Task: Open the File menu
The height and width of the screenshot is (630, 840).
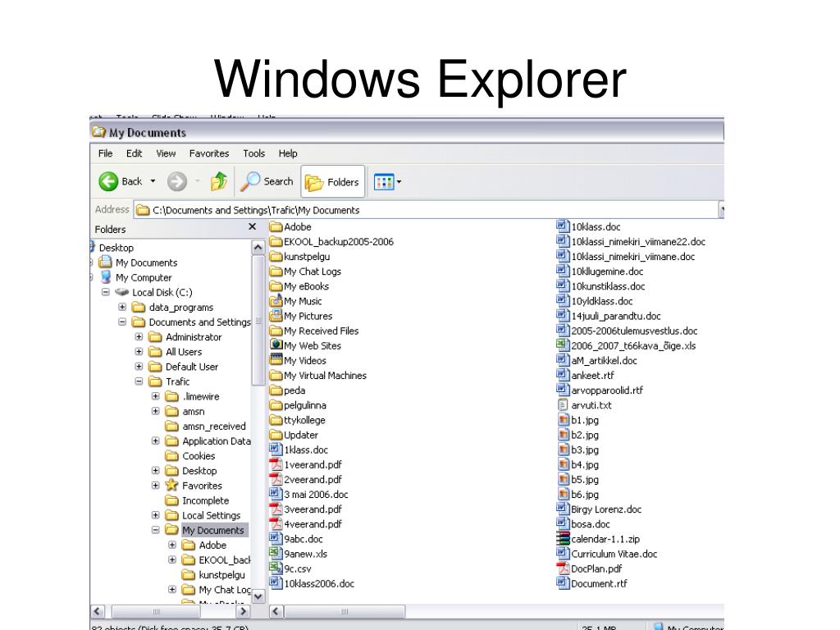Action: pos(106,153)
